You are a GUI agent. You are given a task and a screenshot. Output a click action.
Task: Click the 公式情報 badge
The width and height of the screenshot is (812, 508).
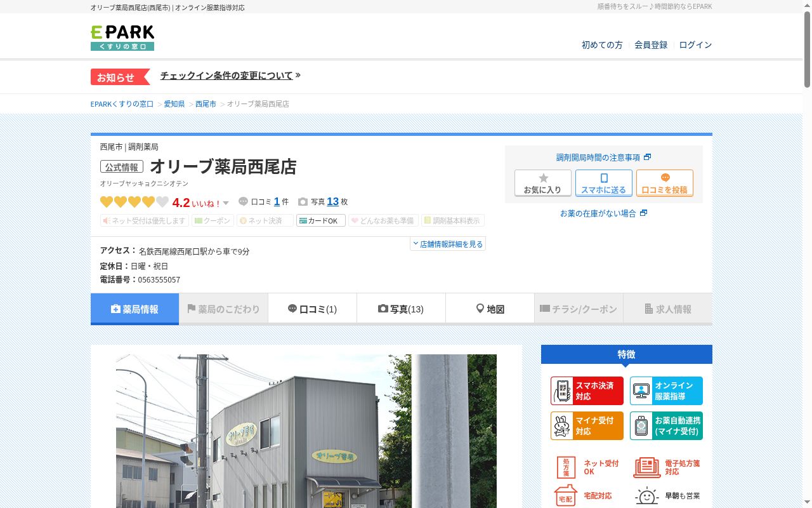click(x=121, y=167)
